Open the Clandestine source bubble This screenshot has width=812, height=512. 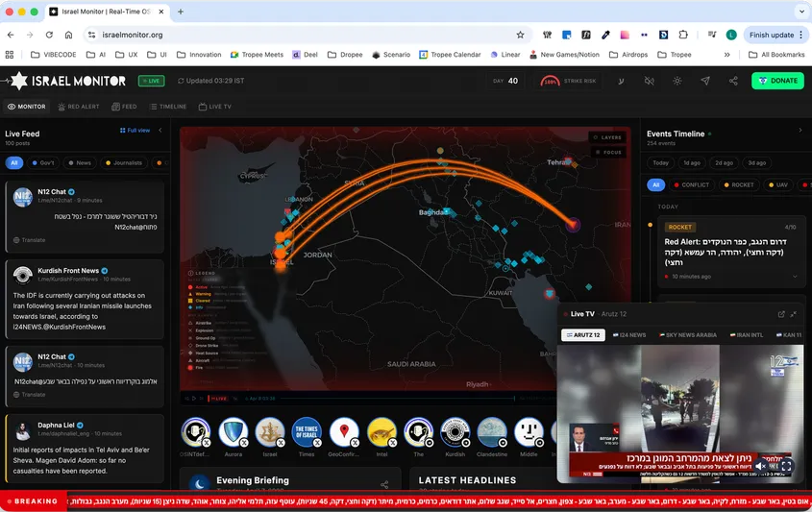click(x=491, y=431)
